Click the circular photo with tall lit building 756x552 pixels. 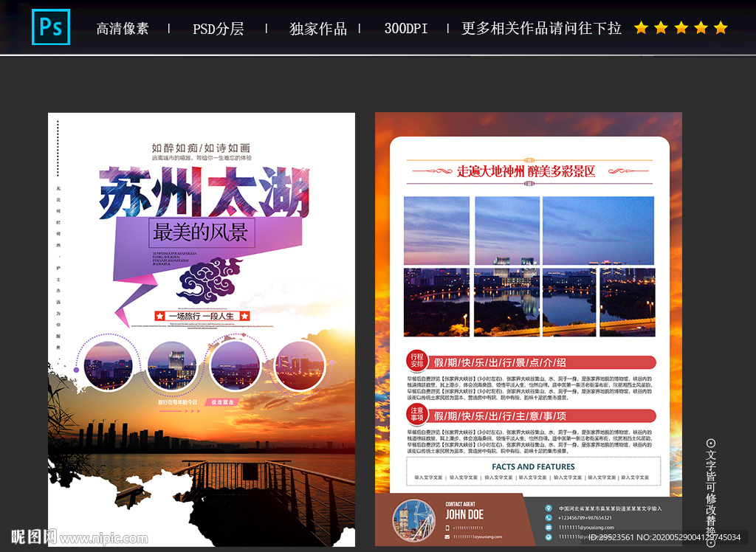pos(172,365)
